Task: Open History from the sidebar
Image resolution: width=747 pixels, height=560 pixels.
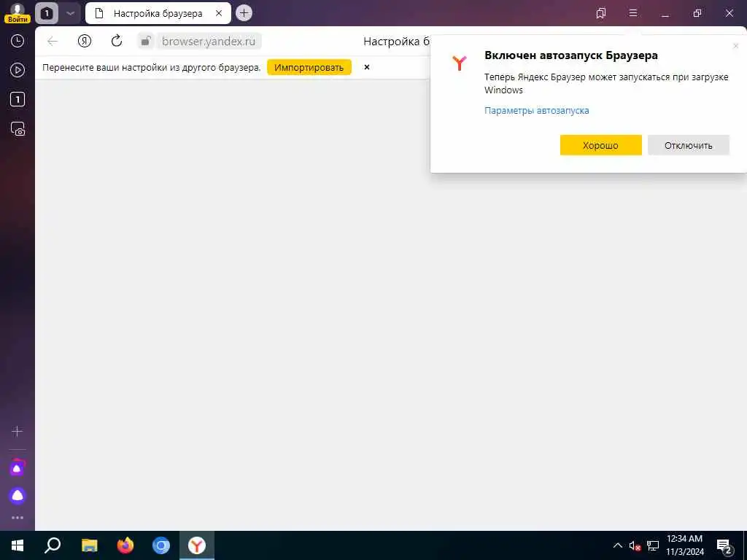Action: point(18,41)
